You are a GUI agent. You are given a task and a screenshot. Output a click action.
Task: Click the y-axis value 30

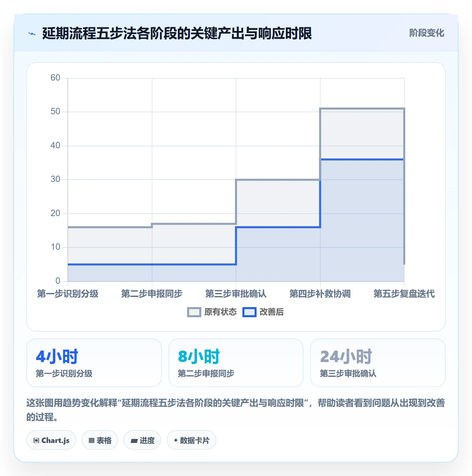(x=55, y=179)
